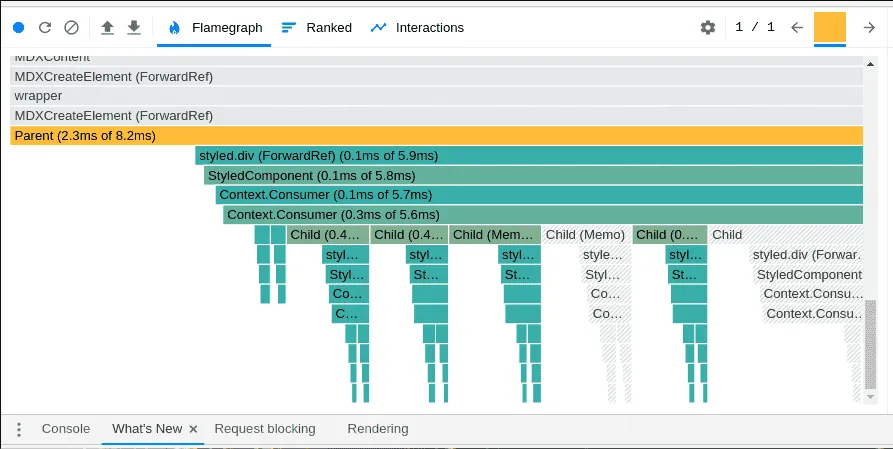The width and height of the screenshot is (893, 449).
Task: Go to next commit using right arrow
Action: (x=869, y=27)
